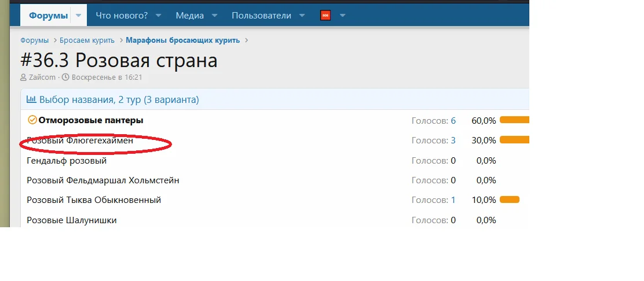Select the Отморозовые пантеры option
This screenshot has height=281, width=644.
[x=91, y=121]
